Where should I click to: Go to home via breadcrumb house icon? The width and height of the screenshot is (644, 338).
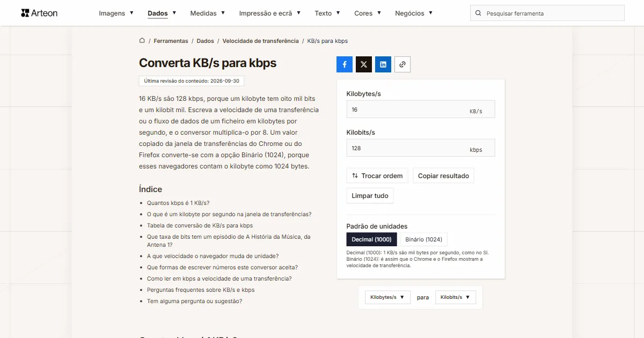[x=142, y=41]
